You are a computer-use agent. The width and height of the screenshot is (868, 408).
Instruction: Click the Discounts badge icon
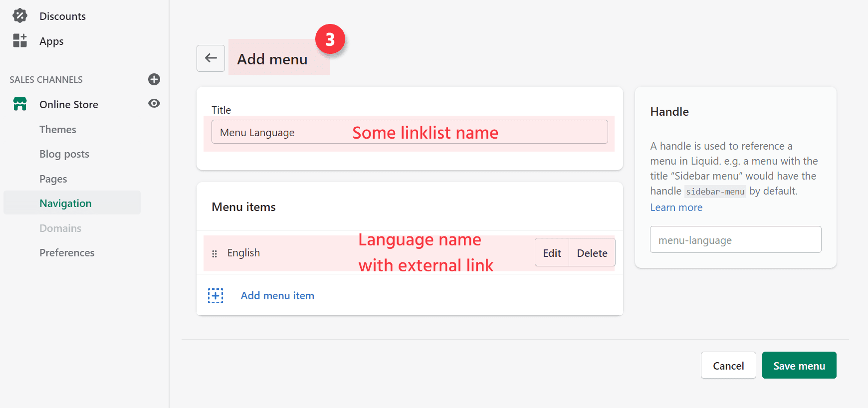[20, 16]
